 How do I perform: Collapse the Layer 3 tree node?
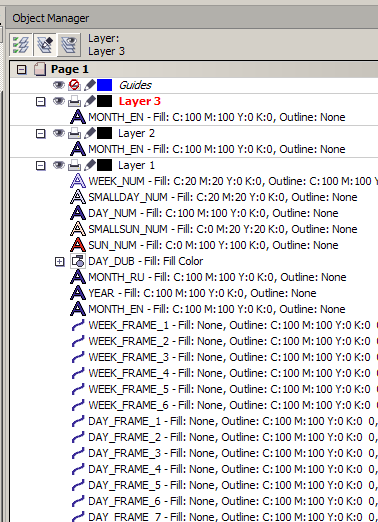click(40, 102)
